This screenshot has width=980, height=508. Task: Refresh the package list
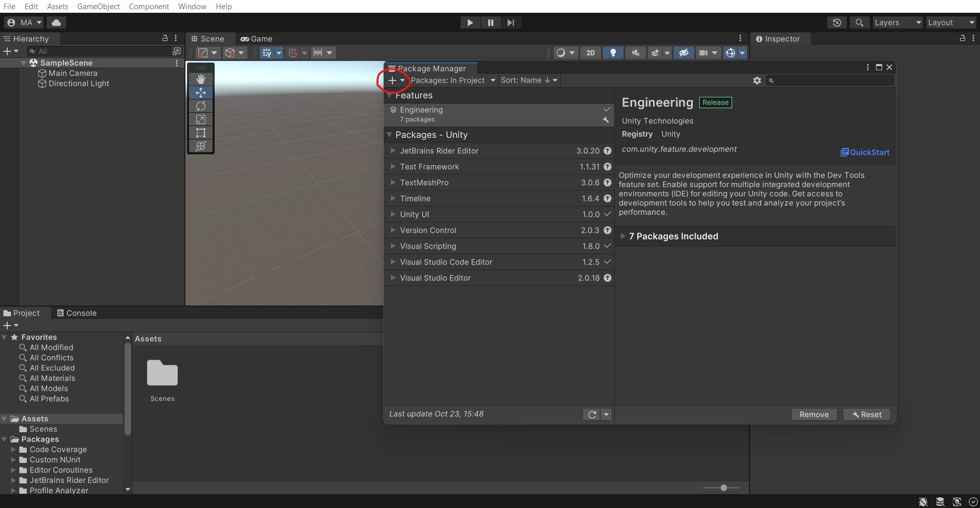coord(592,415)
